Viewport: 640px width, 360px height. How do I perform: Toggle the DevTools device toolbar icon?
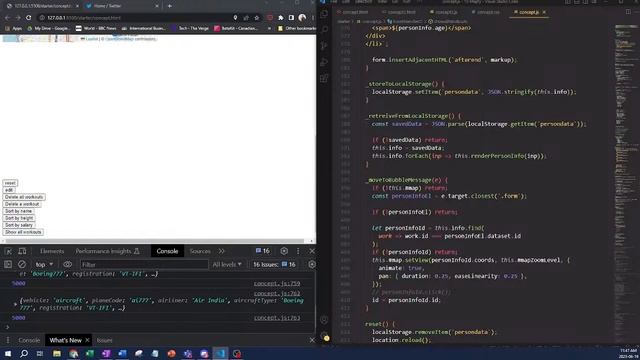tap(22, 251)
